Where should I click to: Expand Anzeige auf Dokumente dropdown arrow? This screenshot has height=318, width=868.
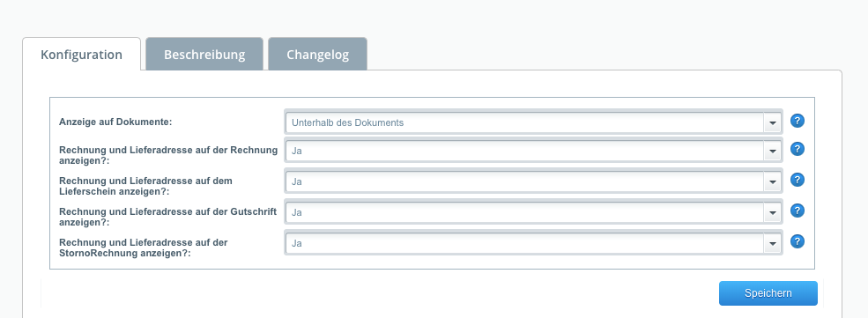pyautogui.click(x=772, y=122)
